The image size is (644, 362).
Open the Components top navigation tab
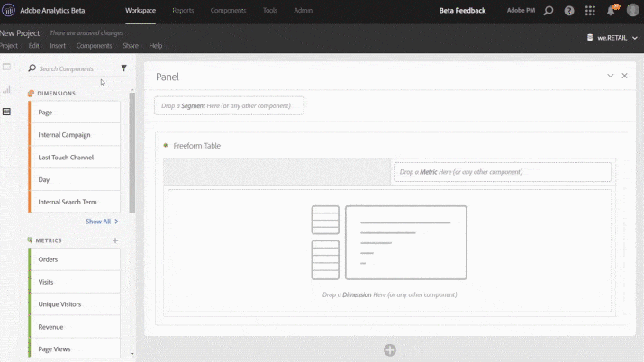click(x=228, y=10)
